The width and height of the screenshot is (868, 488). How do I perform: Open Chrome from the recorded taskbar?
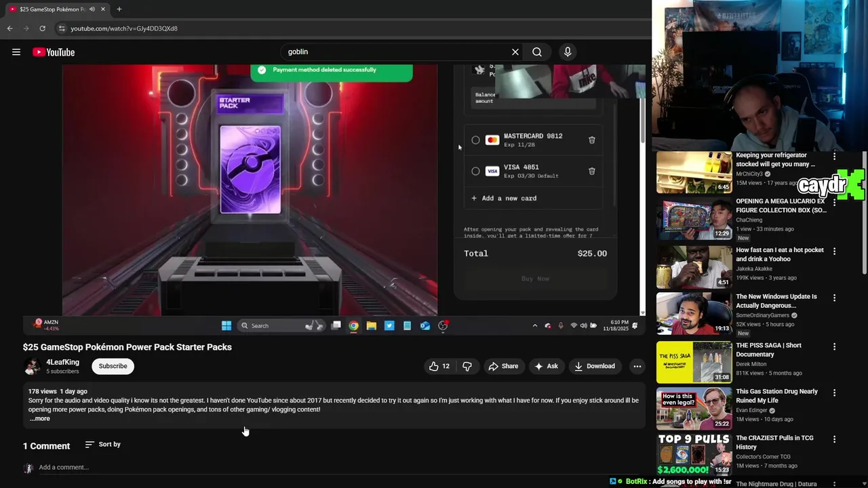[354, 326]
